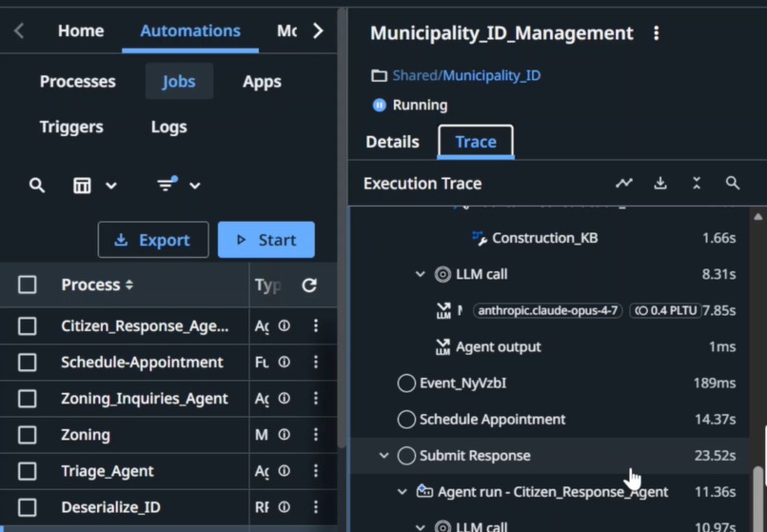Image resolution: width=767 pixels, height=532 pixels.
Task: Click the 0.4 PLTU badge
Action: [665, 311]
